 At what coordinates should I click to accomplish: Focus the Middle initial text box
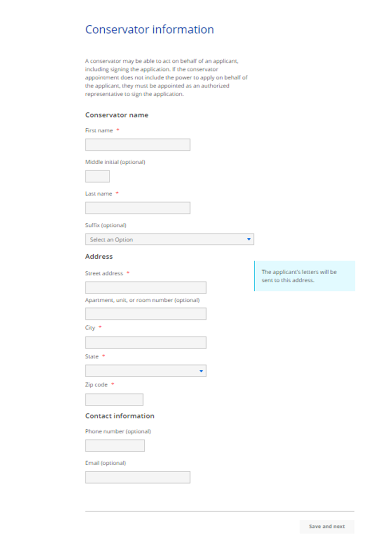97,176
